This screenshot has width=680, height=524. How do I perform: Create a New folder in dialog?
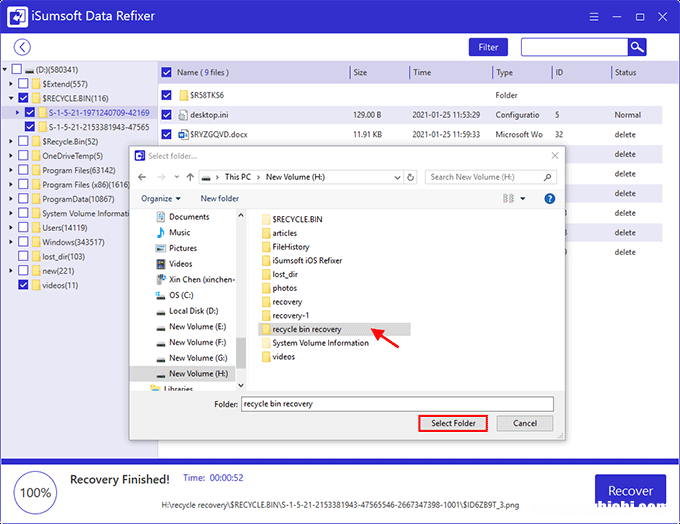(219, 198)
